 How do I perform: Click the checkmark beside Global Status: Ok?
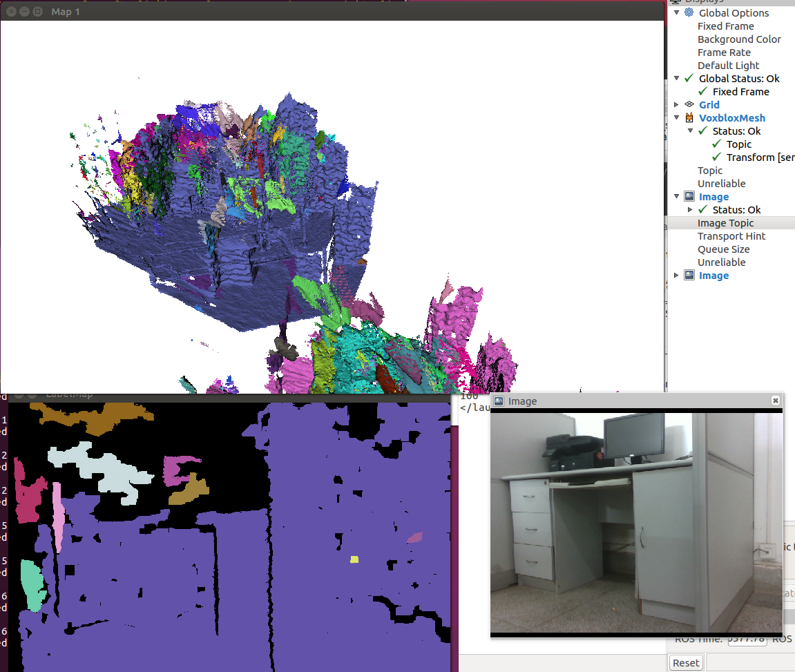tap(688, 78)
